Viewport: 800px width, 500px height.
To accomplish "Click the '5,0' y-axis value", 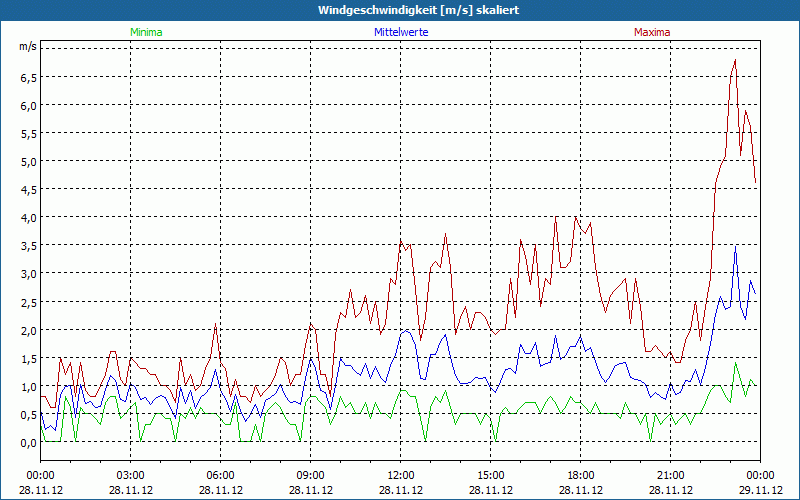I will (x=29, y=162).
